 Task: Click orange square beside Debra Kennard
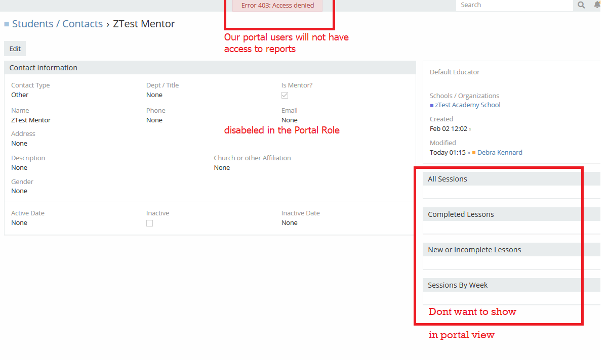[474, 153]
